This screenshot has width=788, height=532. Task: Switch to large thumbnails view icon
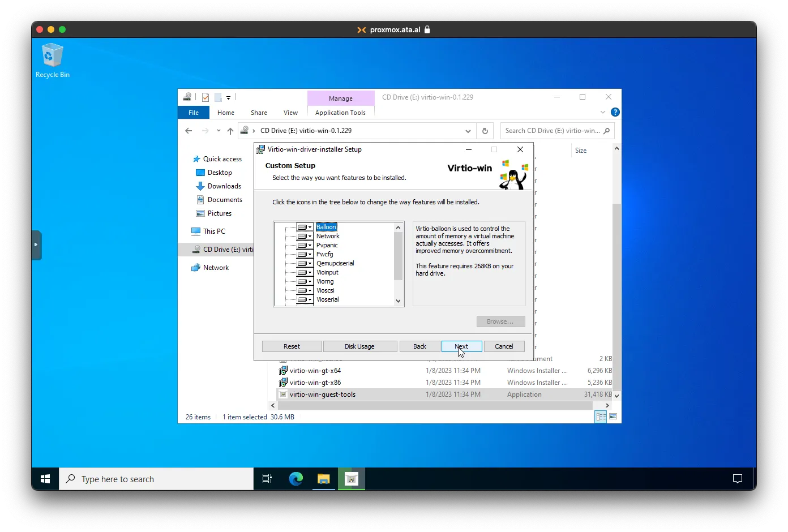pyautogui.click(x=613, y=417)
